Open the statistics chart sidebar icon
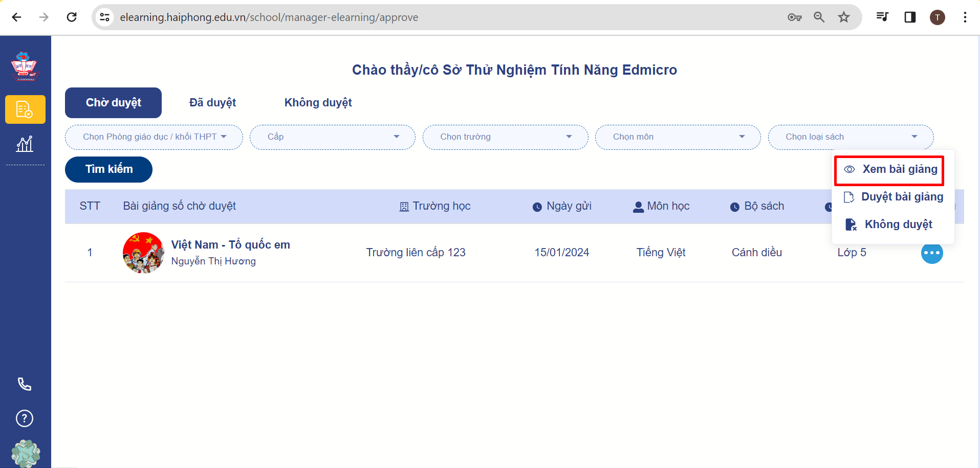 coord(25,144)
